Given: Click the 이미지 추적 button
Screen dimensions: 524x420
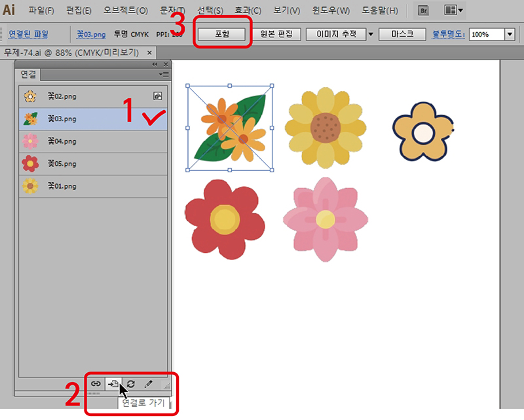Looking at the screenshot, I should click(337, 34).
